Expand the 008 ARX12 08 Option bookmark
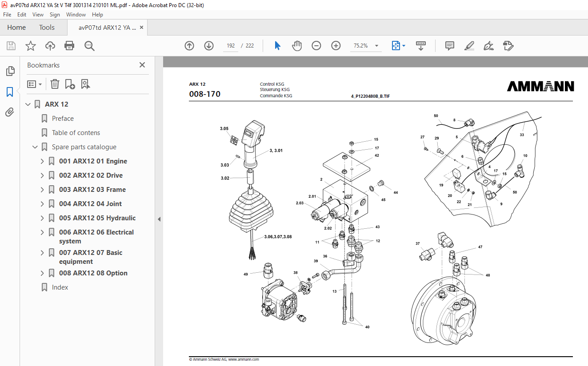 tap(43, 273)
